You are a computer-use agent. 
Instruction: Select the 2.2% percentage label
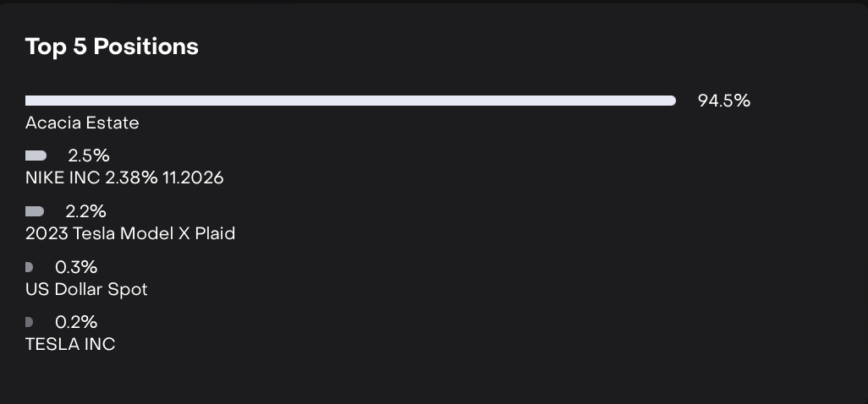pos(85,211)
